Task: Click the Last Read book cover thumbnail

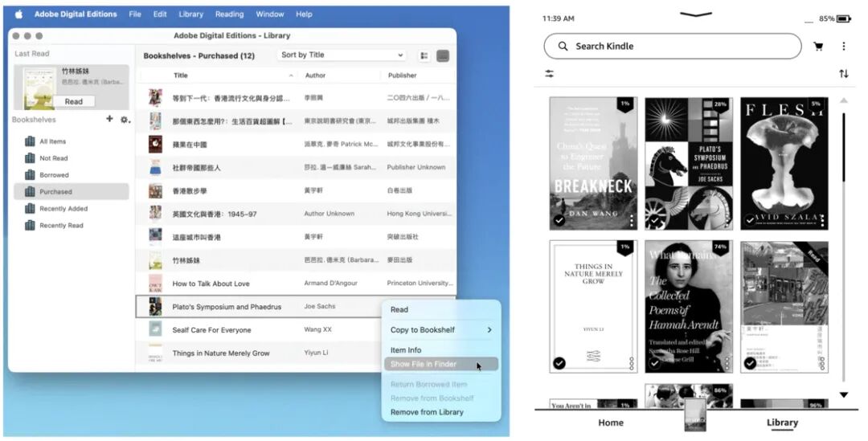Action: coord(40,88)
